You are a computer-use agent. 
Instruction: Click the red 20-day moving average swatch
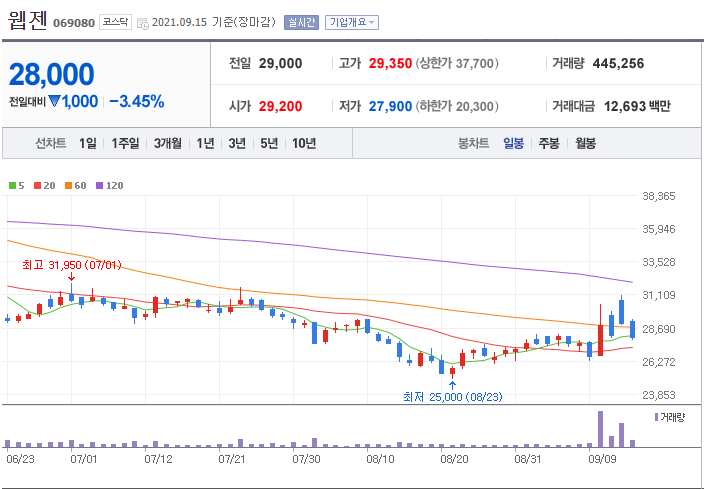[x=37, y=185]
